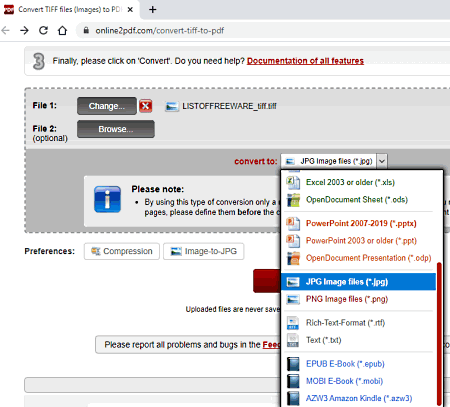Click the JPG image icon in list

(x=293, y=282)
